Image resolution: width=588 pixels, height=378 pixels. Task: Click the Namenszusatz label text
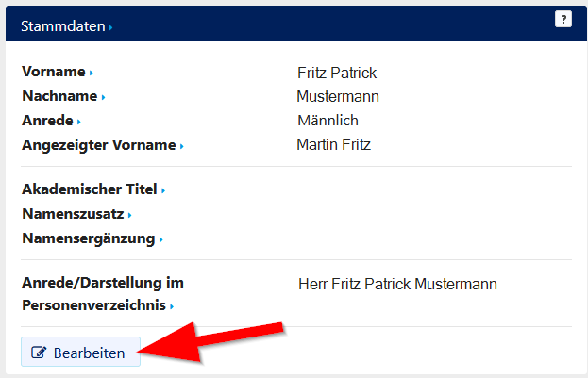[73, 214]
